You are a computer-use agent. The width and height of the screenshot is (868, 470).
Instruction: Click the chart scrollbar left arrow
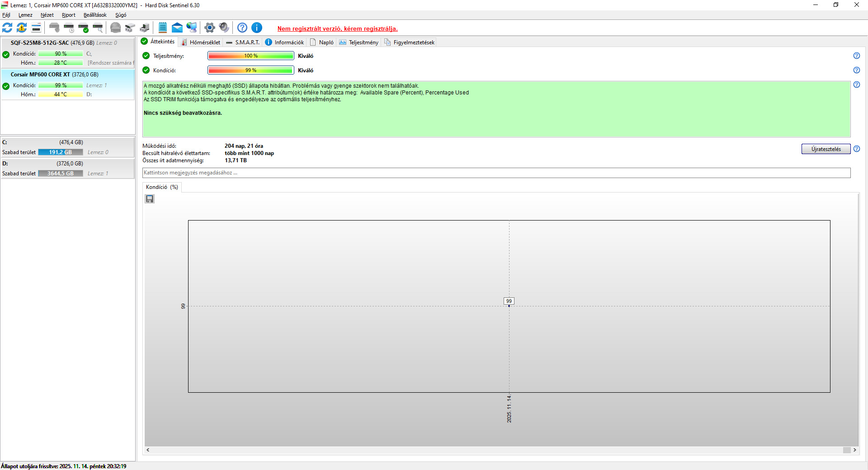[148, 450]
